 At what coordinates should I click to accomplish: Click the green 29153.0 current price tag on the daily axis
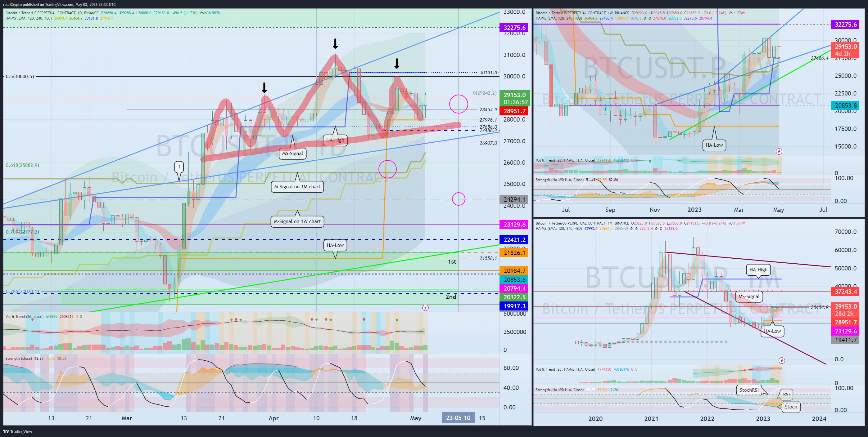515,98
